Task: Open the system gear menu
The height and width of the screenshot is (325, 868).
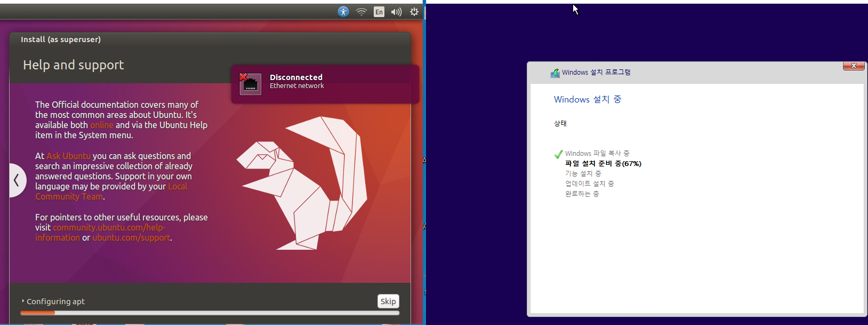Action: [414, 12]
